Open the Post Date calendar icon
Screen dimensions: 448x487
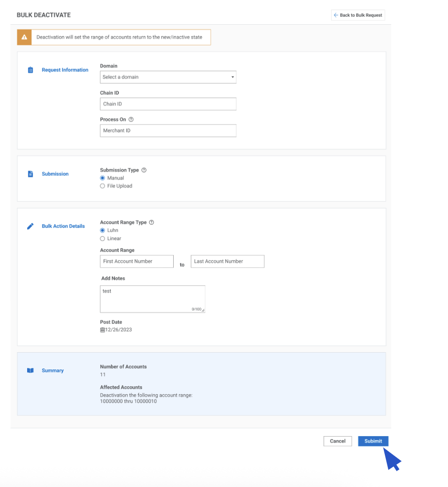[103, 329]
